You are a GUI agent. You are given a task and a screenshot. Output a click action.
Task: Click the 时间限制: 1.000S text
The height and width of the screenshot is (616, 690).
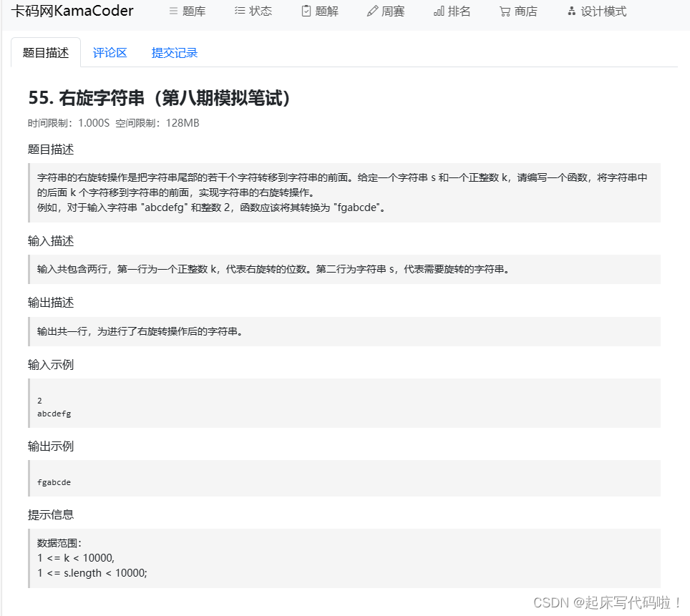(69, 123)
